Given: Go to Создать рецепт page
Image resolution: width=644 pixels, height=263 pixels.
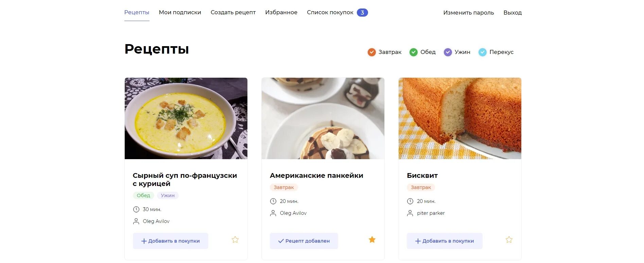Looking at the screenshot, I should [233, 13].
